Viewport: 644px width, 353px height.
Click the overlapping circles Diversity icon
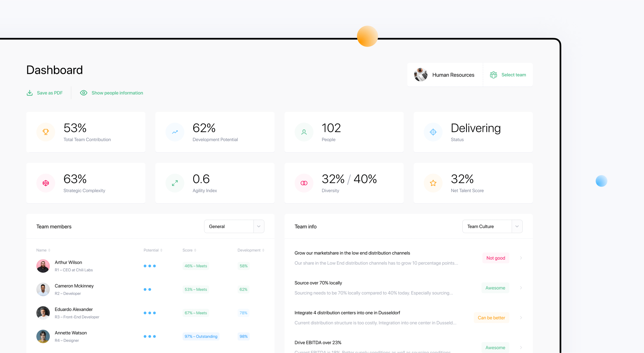[x=304, y=183]
